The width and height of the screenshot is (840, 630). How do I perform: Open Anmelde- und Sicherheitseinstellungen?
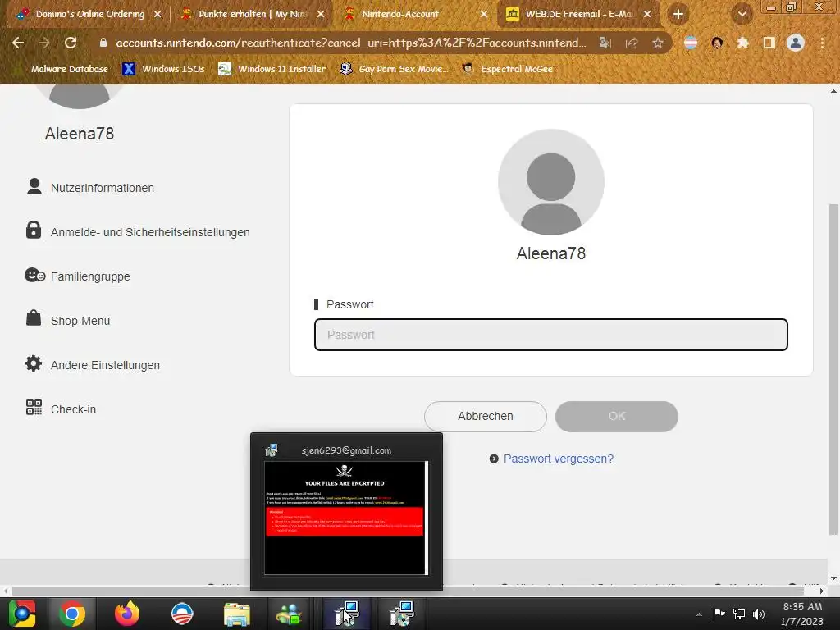coord(138,232)
